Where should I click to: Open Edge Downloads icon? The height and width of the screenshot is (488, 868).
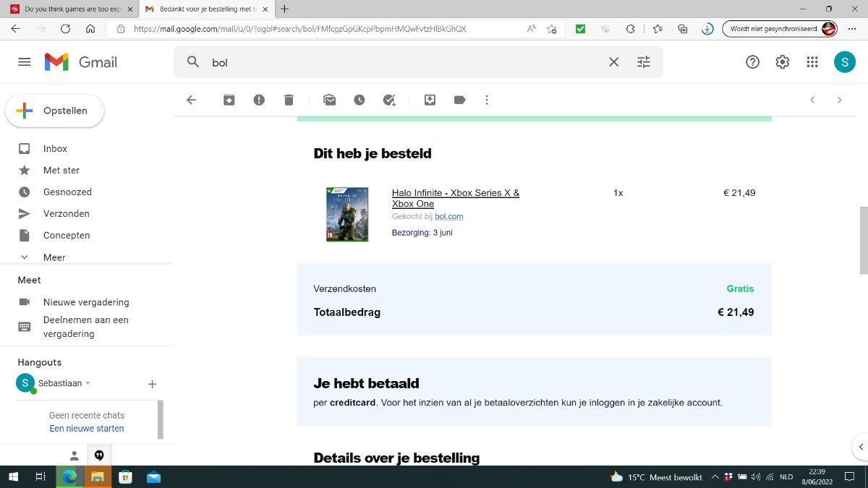[707, 29]
